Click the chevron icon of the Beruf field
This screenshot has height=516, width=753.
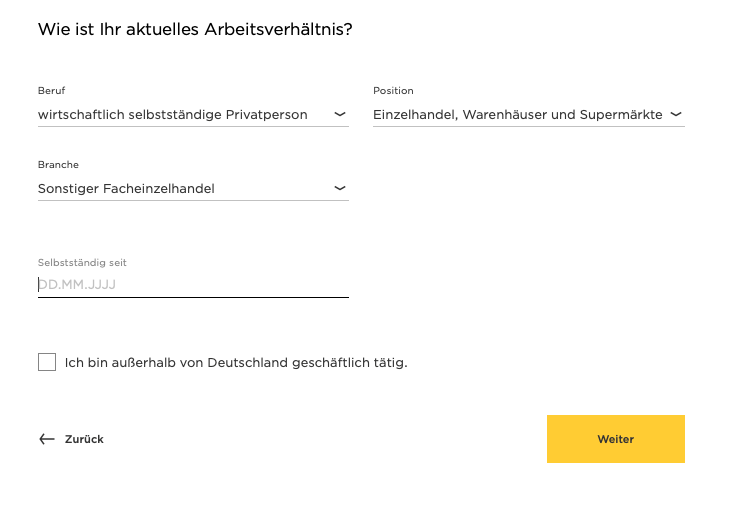point(340,114)
